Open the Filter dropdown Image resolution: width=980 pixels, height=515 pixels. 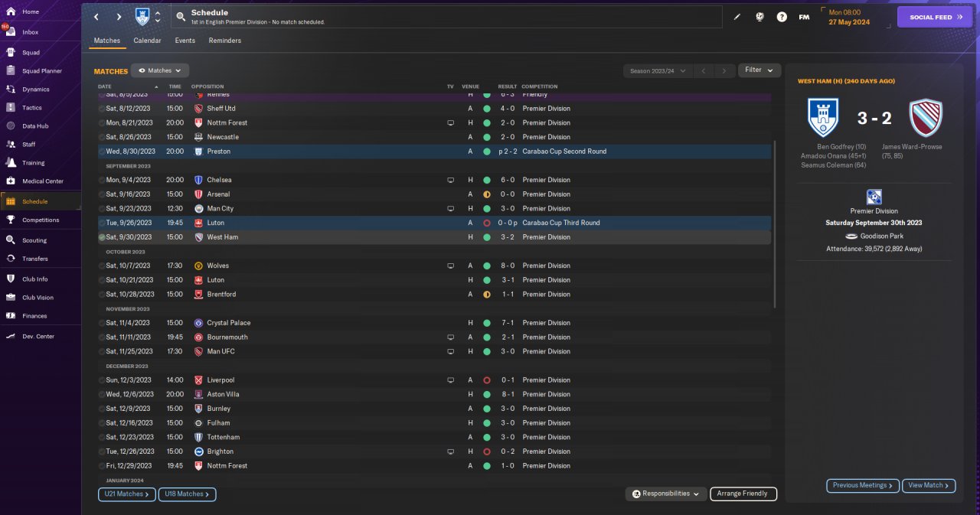[759, 70]
